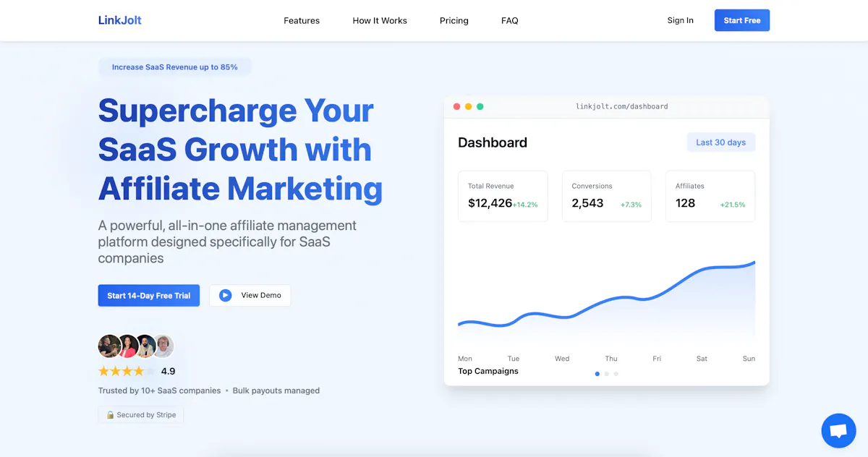This screenshot has height=457, width=868.
Task: Open the chat widget bubble
Action: tap(838, 431)
